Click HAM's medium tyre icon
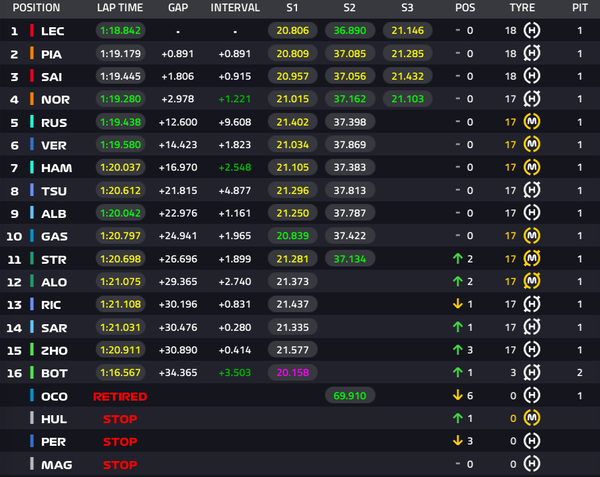Screen dimensions: 600x477 click(532, 167)
